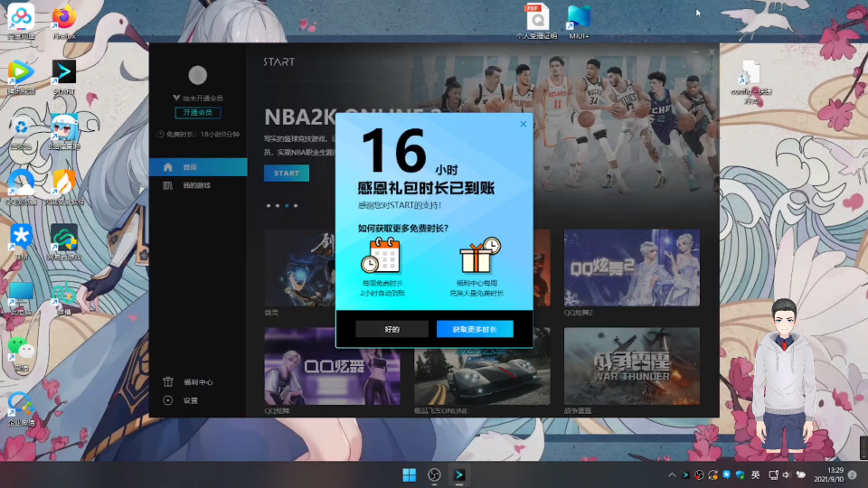
Task: Open 我的游戏 in the sidebar
Action: click(198, 185)
